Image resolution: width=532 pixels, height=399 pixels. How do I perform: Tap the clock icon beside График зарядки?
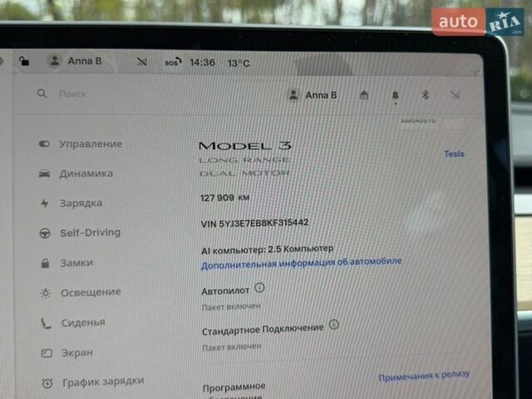click(x=47, y=383)
